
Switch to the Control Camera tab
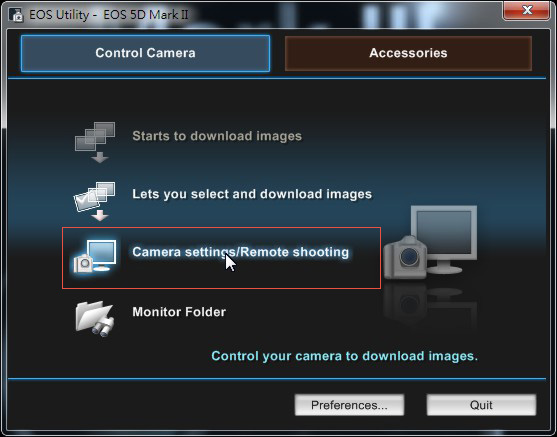pyautogui.click(x=145, y=53)
